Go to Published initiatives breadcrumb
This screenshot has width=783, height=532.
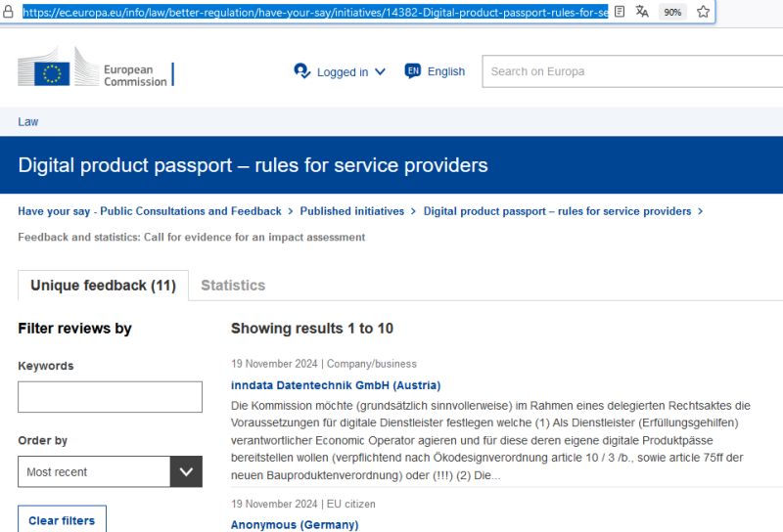tap(352, 211)
